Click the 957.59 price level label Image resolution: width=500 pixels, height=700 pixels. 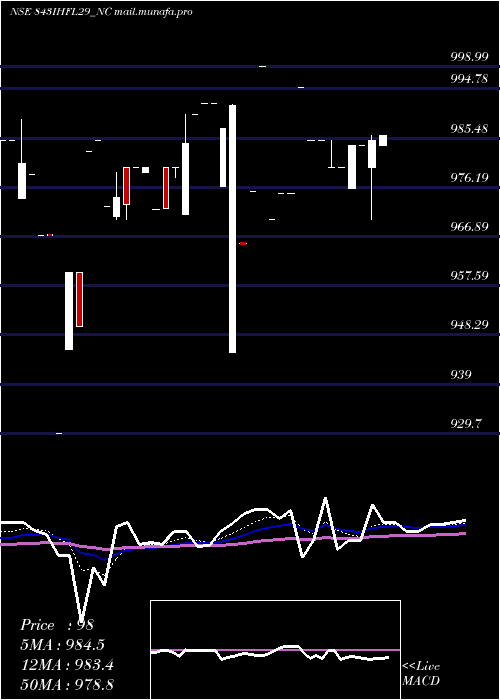(x=469, y=276)
